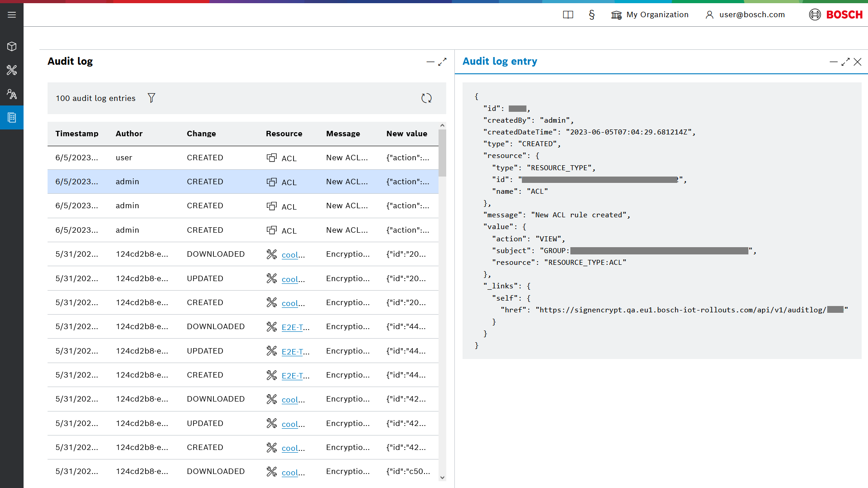Click the Bosch logo
This screenshot has width=868, height=488.
pyautogui.click(x=836, y=15)
